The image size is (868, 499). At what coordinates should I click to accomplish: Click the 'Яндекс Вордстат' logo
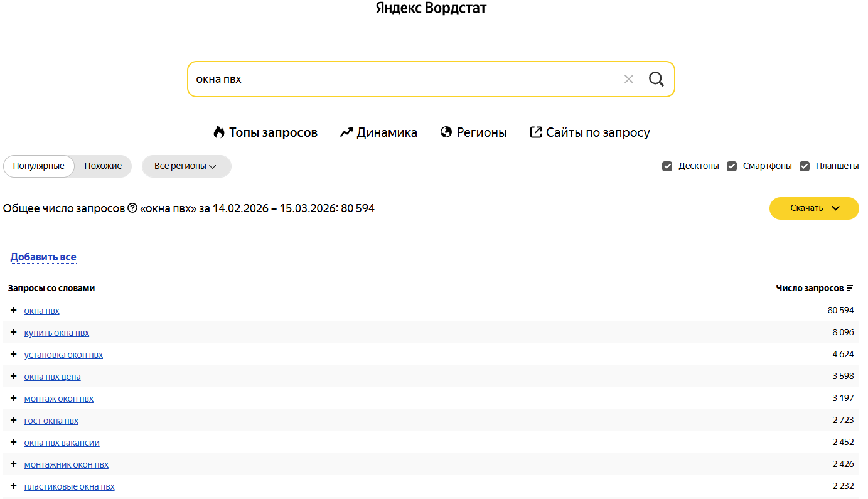coord(431,8)
